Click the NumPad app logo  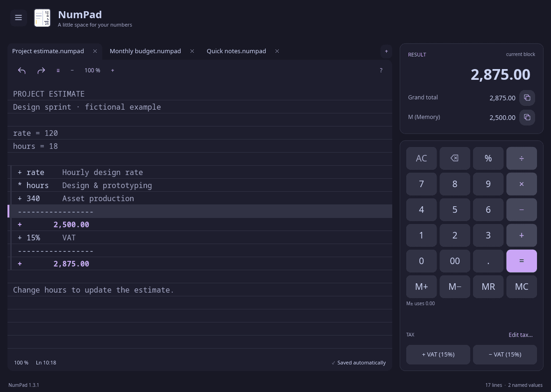click(42, 18)
